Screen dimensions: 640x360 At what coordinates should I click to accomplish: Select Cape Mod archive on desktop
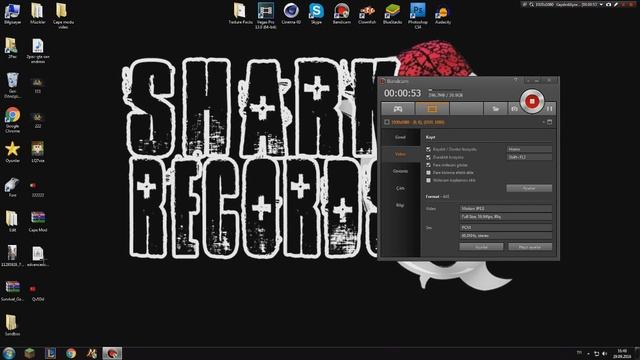click(x=38, y=221)
